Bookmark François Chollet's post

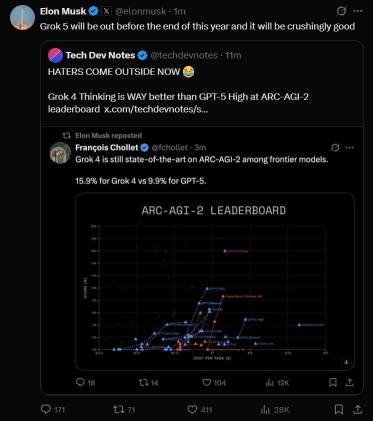pos(333,382)
